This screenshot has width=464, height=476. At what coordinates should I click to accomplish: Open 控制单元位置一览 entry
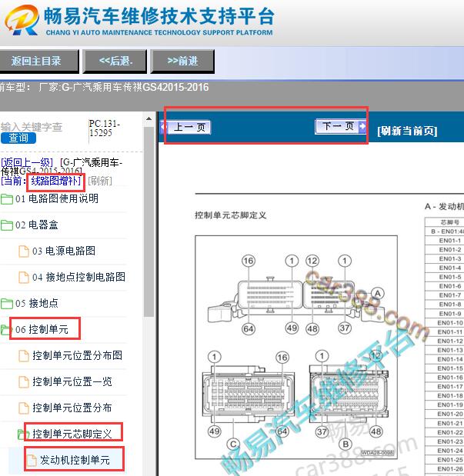[72, 381]
